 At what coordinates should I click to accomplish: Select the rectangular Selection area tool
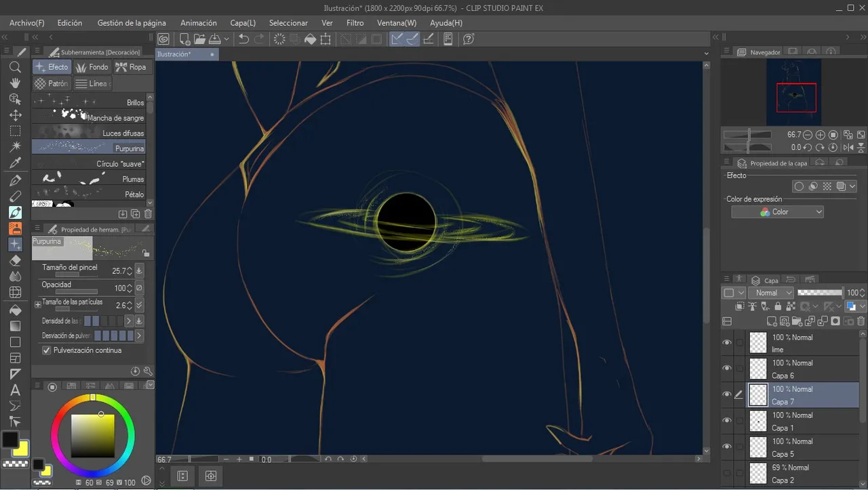tap(15, 131)
